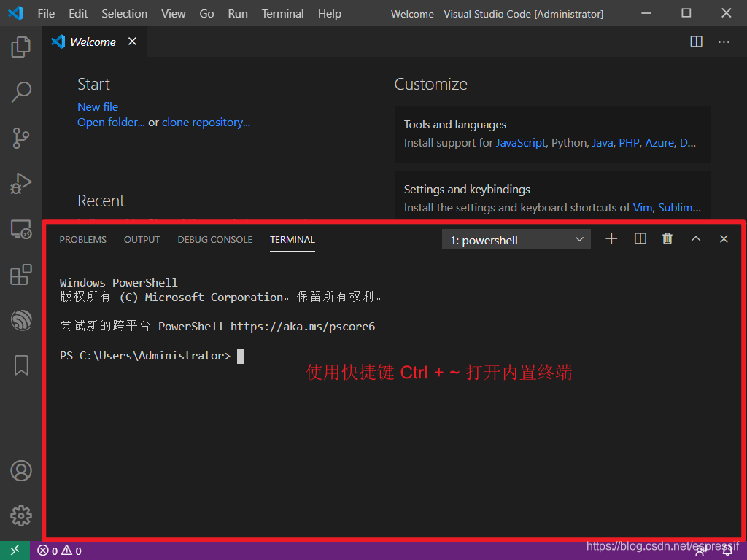
Task: Open editor More Actions ellipsis
Action: [724, 42]
